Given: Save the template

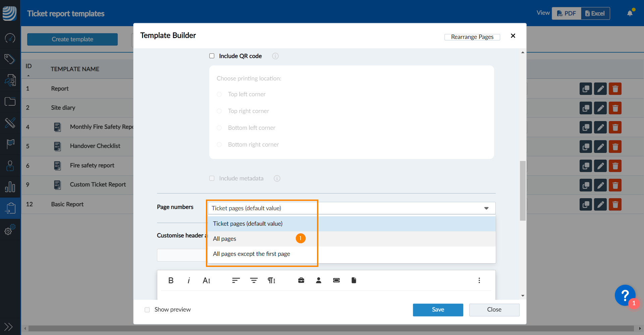Looking at the screenshot, I should [438, 310].
